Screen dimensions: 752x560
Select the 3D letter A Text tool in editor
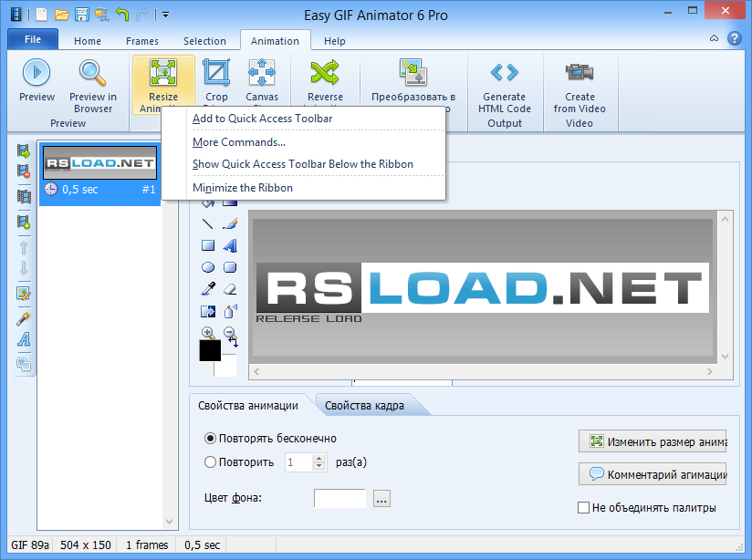point(230,245)
